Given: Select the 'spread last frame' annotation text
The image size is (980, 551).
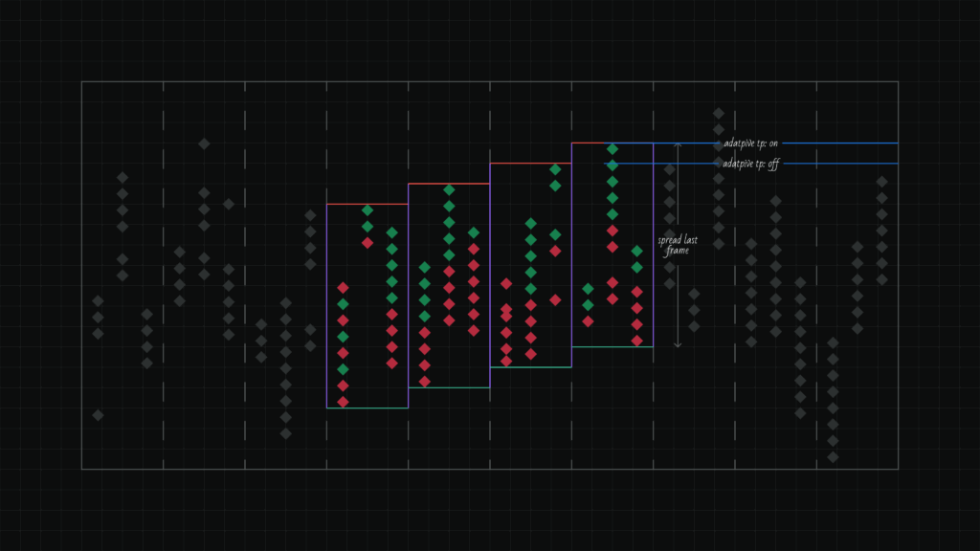Looking at the screenshot, I should pos(677,245).
